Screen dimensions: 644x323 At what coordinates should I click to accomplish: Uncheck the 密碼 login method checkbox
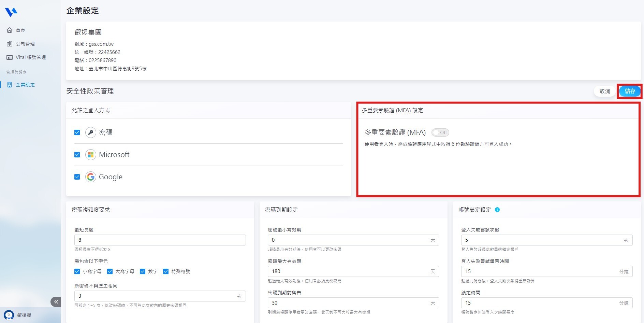pos(77,132)
